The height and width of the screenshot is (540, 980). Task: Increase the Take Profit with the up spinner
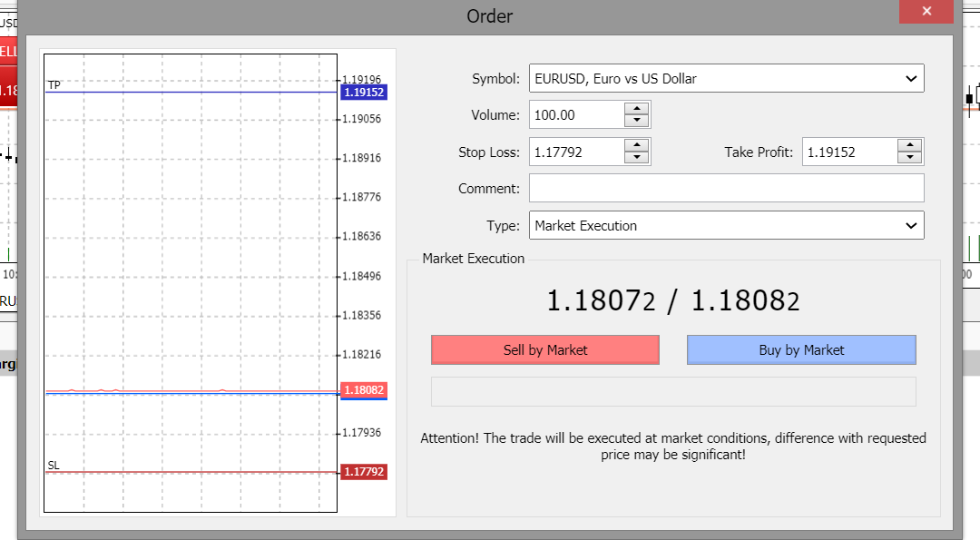(x=910, y=146)
